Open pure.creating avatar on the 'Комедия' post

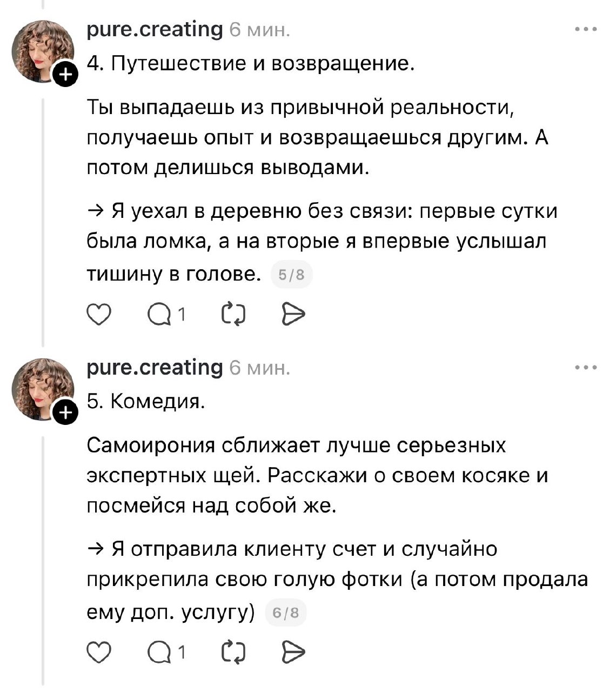pyautogui.click(x=42, y=389)
